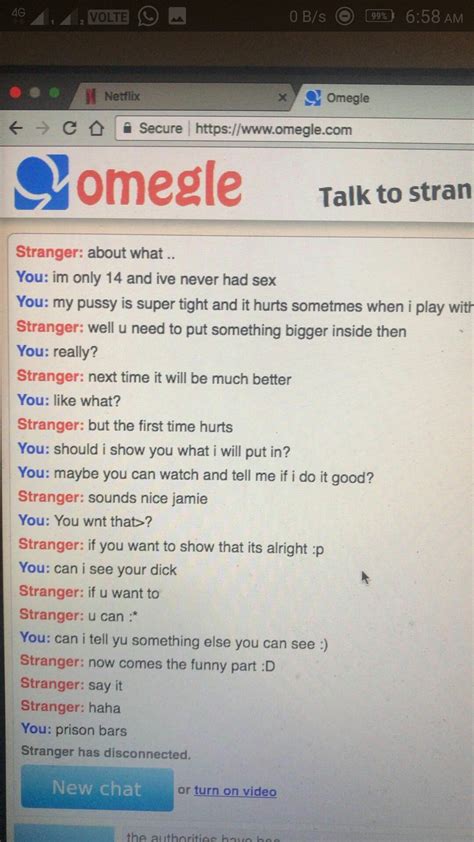Click the red window close dot
The width and height of the screenshot is (474, 842).
pos(16,92)
